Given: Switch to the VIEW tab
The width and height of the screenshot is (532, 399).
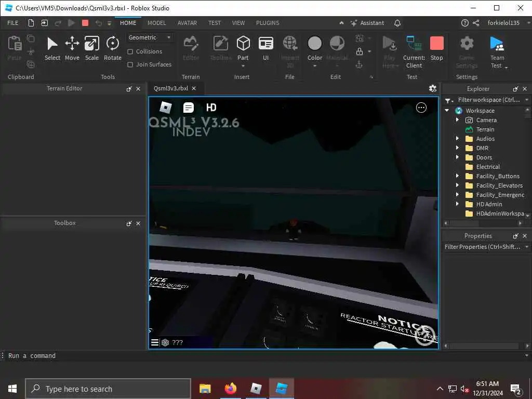Looking at the screenshot, I should click(238, 23).
